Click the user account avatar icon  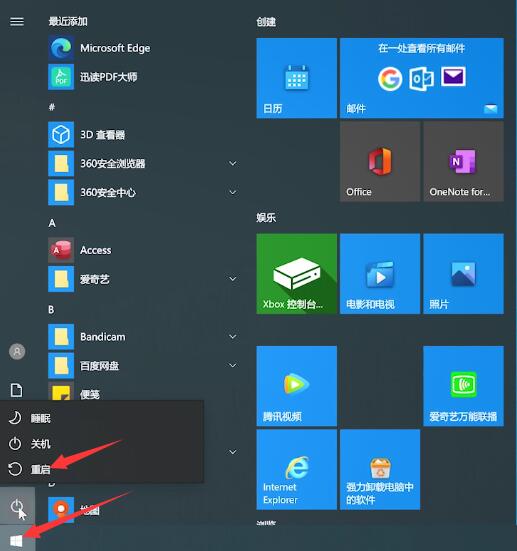(17, 351)
